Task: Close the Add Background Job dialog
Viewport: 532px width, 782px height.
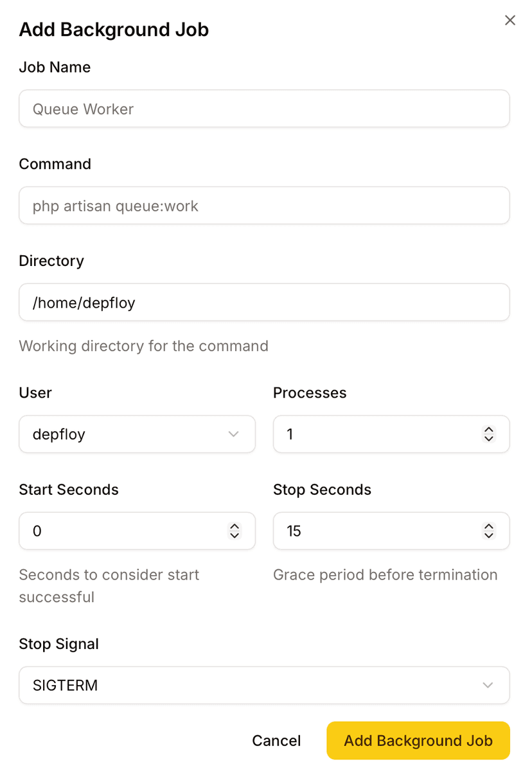Action: [510, 20]
